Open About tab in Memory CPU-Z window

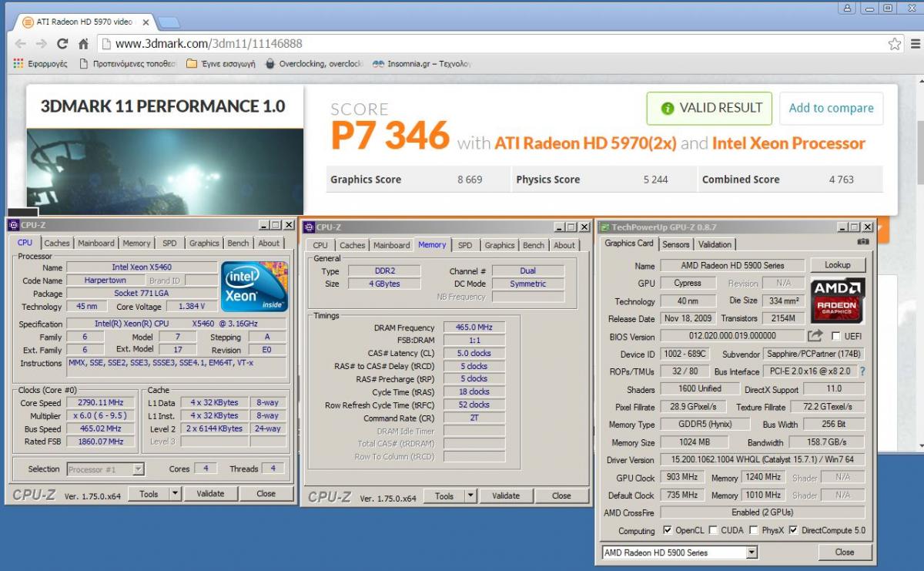564,245
